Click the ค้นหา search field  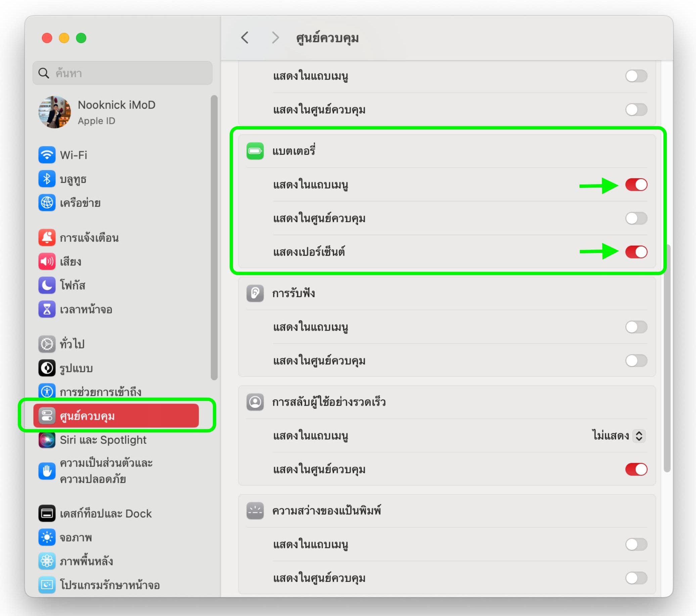123,73
